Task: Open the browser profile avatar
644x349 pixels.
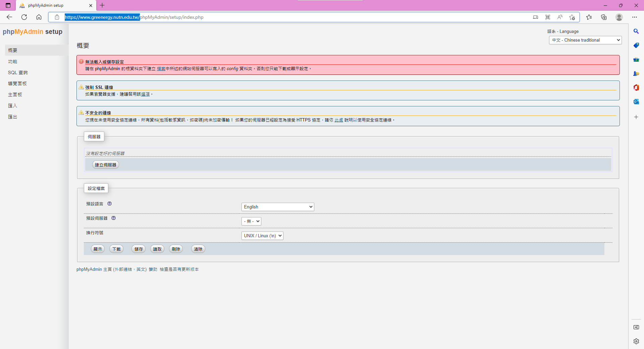Action: tap(619, 17)
